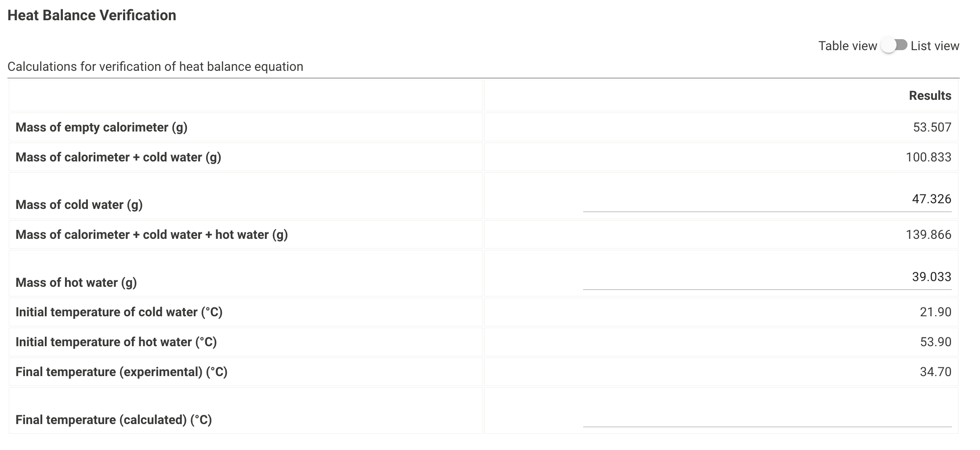This screenshot has width=980, height=450.
Task: Click the Table view label
Action: click(846, 45)
